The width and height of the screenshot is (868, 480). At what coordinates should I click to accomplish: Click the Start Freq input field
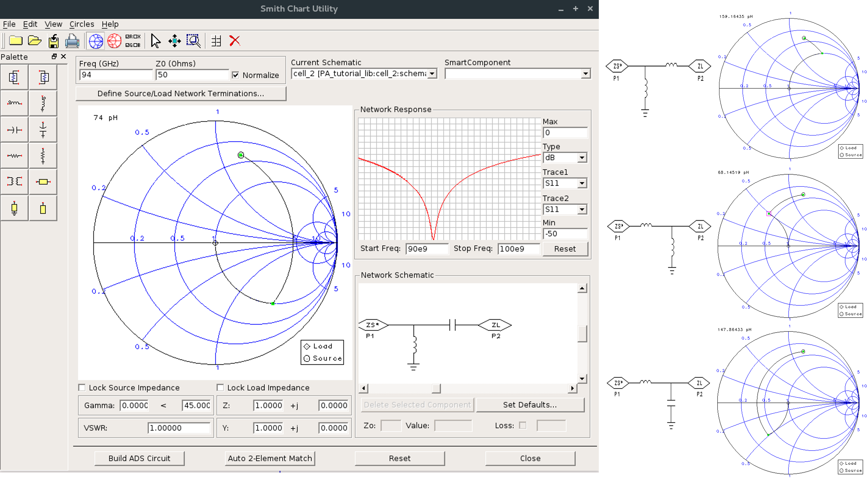coord(426,249)
